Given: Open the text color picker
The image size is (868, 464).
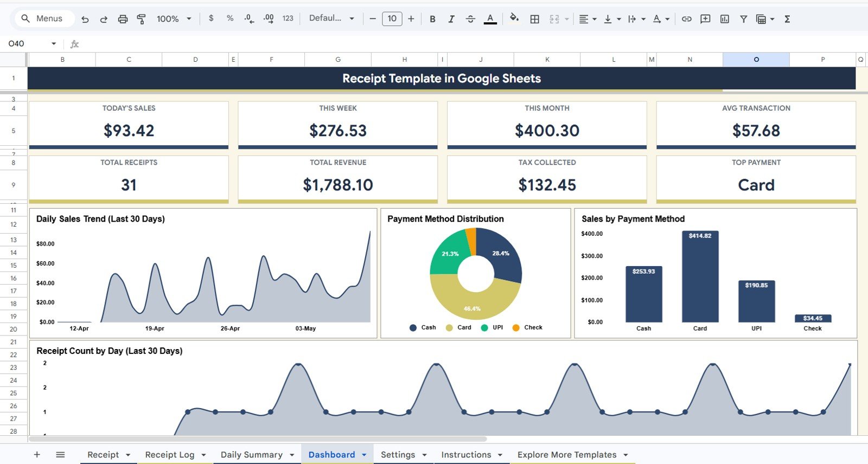Looking at the screenshot, I should click(490, 19).
